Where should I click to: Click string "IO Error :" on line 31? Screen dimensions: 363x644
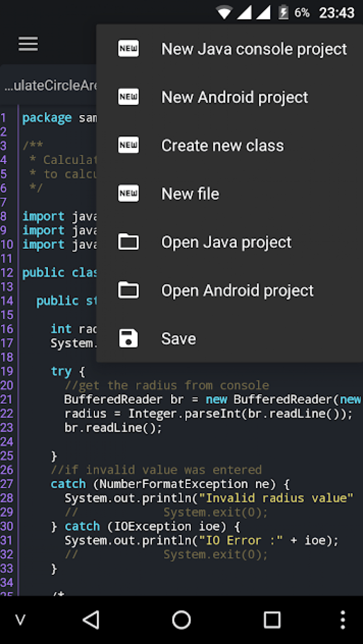coord(241,540)
